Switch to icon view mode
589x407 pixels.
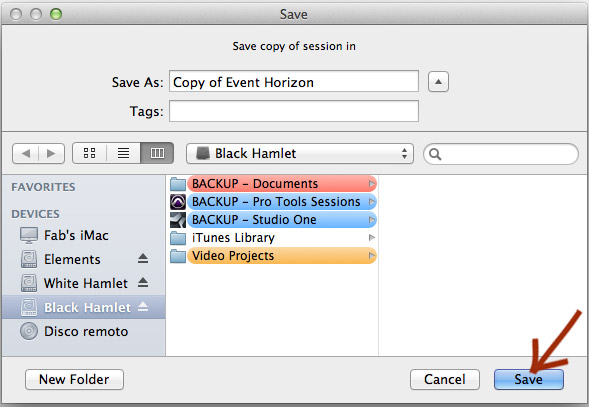[89, 153]
